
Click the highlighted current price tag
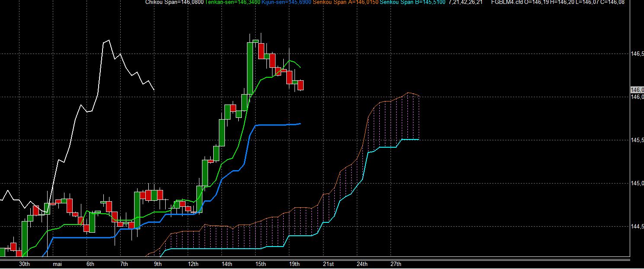pos(638,90)
